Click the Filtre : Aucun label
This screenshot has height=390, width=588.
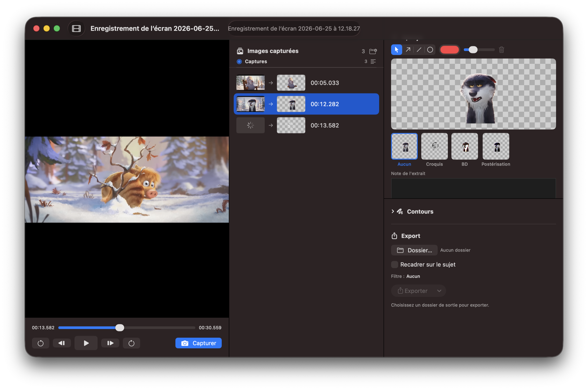(x=405, y=276)
